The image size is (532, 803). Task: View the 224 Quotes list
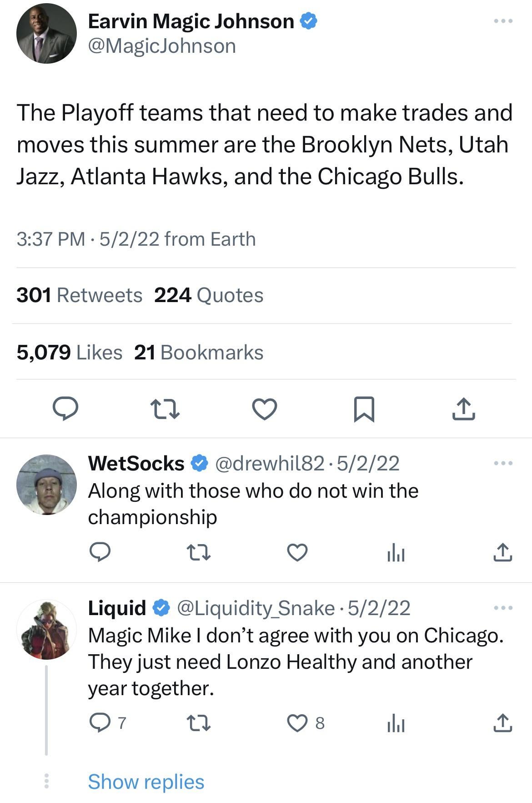pyautogui.click(x=209, y=295)
